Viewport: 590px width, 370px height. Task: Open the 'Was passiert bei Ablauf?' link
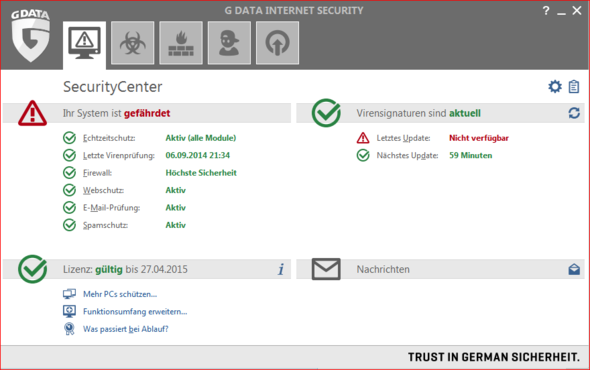[x=126, y=329]
